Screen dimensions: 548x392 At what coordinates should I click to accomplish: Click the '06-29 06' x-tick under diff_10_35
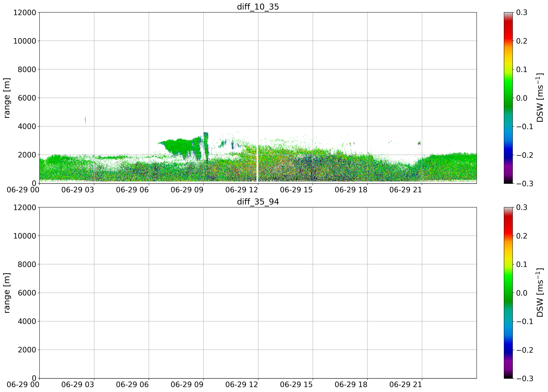132,190
